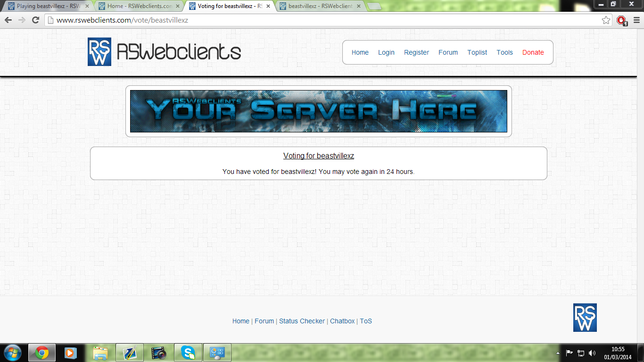Reload the page with the refresh icon
The image size is (644, 362).
point(35,20)
